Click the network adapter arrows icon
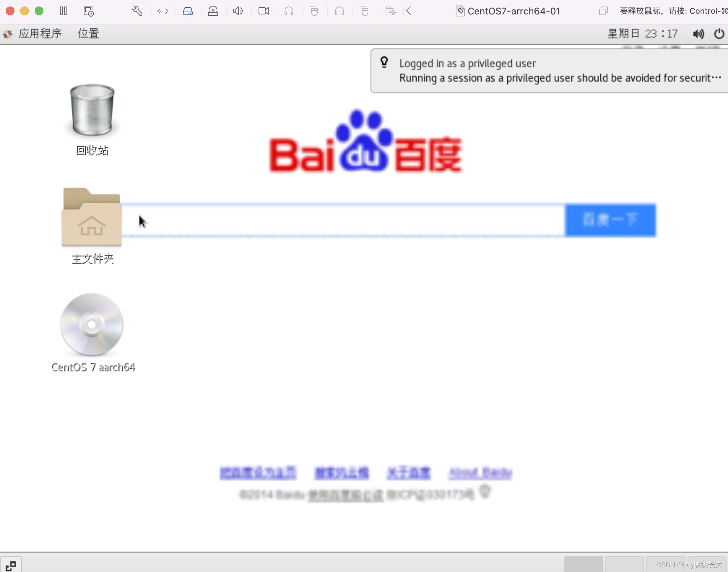This screenshot has width=728, height=572. point(163,11)
